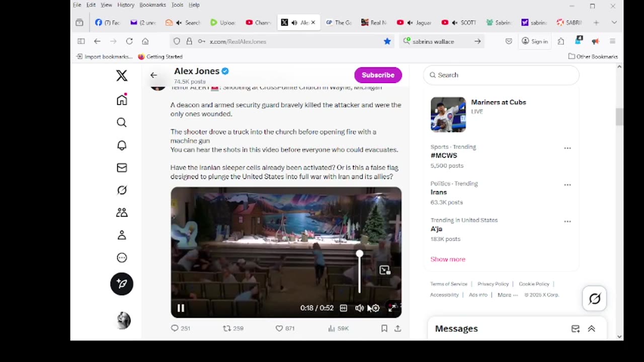This screenshot has height=362, width=644.
Task: Click the x.com/RealAlexJones address bar
Action: pyautogui.click(x=282, y=41)
